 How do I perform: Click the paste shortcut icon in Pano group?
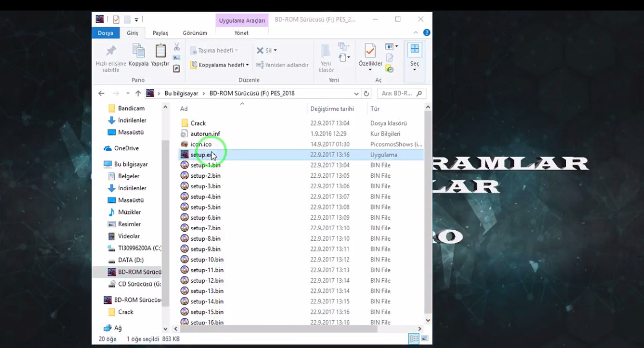click(177, 68)
